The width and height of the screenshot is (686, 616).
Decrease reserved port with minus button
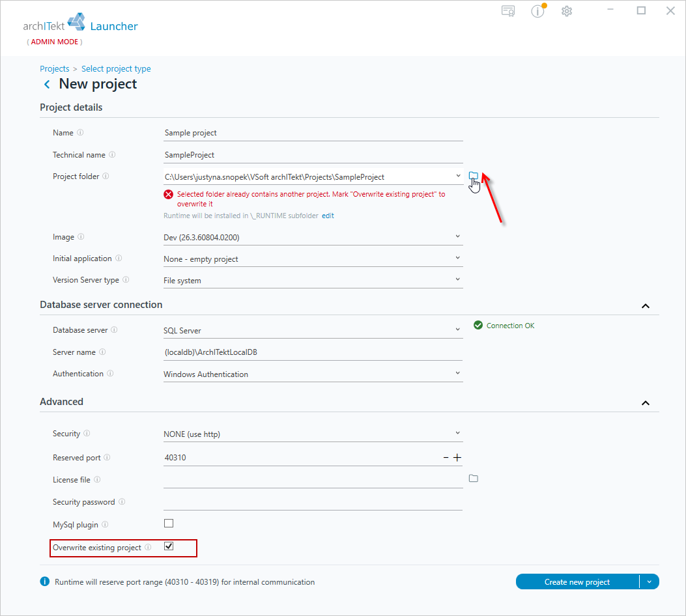point(446,457)
